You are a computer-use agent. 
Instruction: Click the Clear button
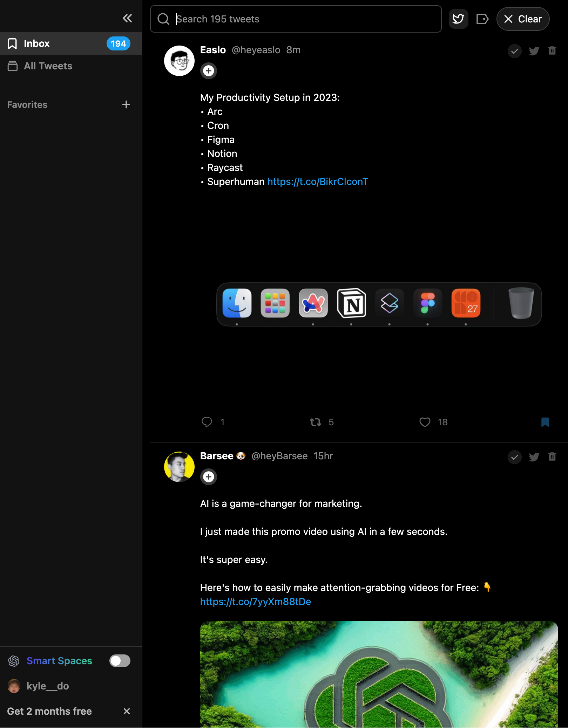click(523, 19)
